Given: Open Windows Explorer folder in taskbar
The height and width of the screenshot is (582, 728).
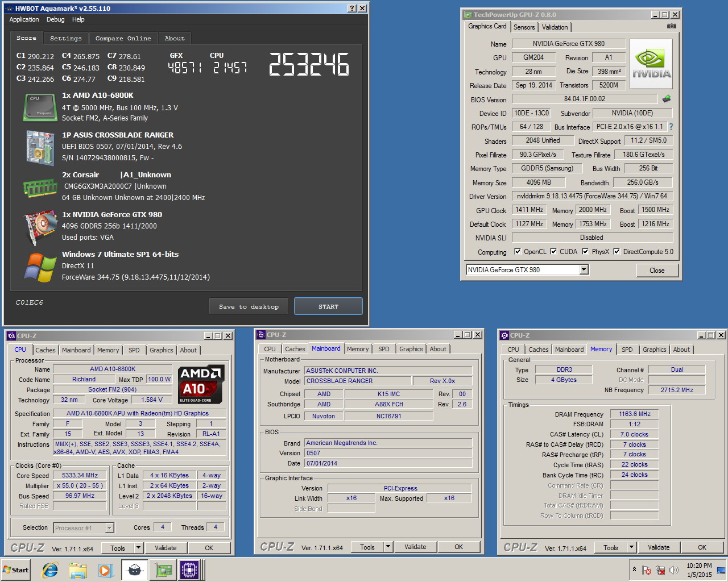Looking at the screenshot, I should point(78,570).
